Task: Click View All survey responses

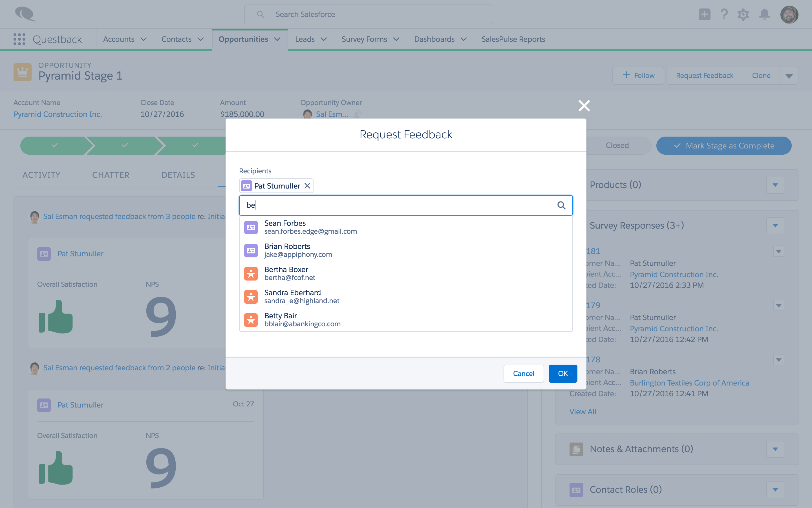Action: (x=582, y=411)
